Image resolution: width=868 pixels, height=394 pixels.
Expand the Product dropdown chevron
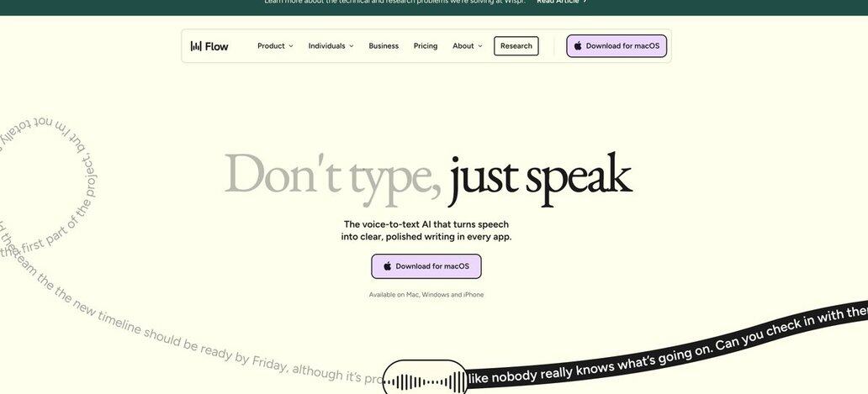coord(291,46)
